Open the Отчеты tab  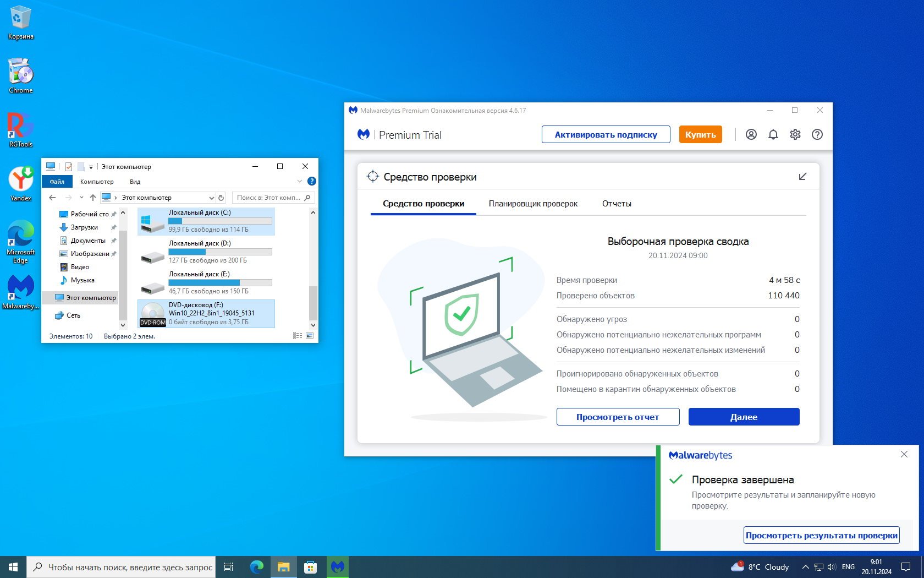617,204
